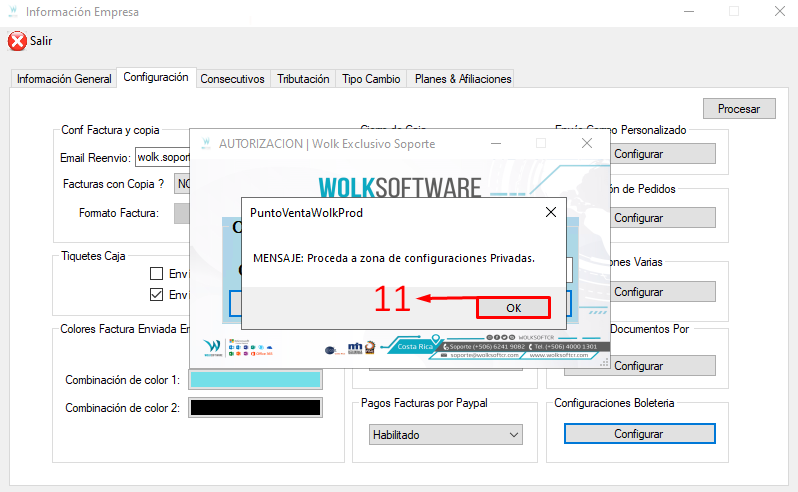This screenshot has height=492, width=798.
Task: Click the WOLKSOFTWARE banner logo
Action: (x=400, y=187)
